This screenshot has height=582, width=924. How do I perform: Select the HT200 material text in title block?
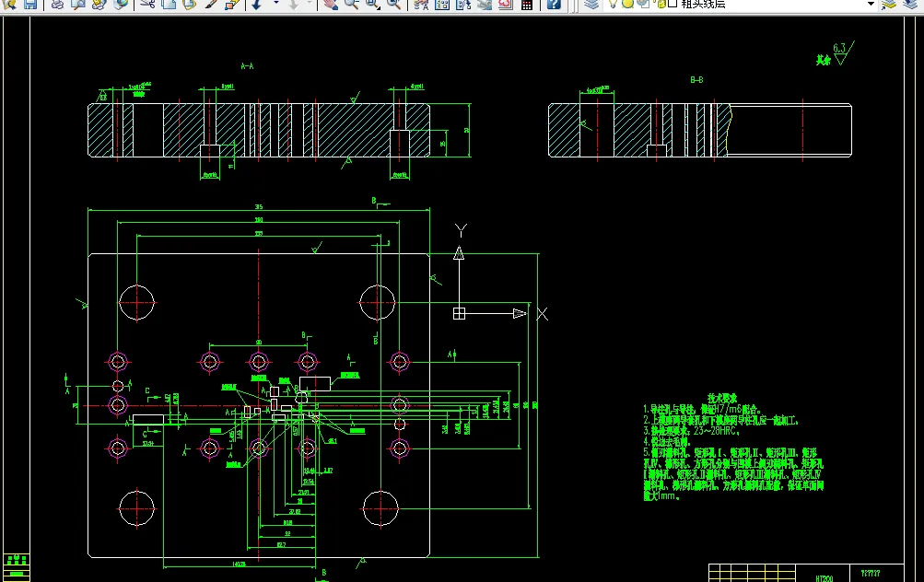pyautogui.click(x=825, y=578)
